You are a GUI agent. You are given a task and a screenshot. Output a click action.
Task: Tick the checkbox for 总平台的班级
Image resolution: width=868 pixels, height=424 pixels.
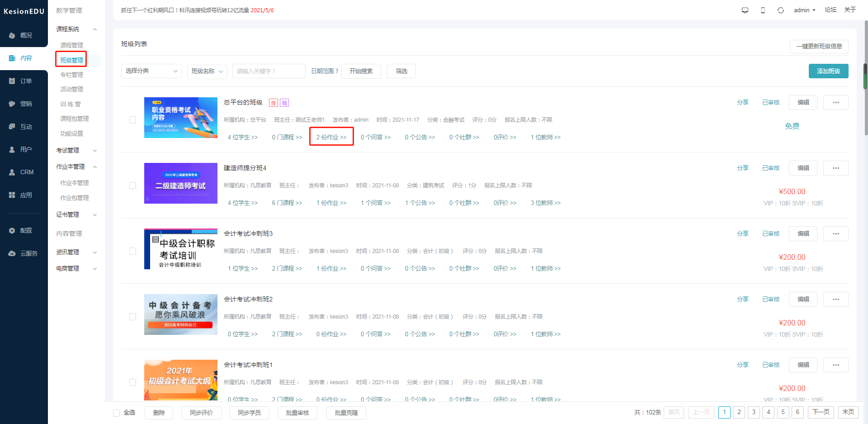coord(132,120)
